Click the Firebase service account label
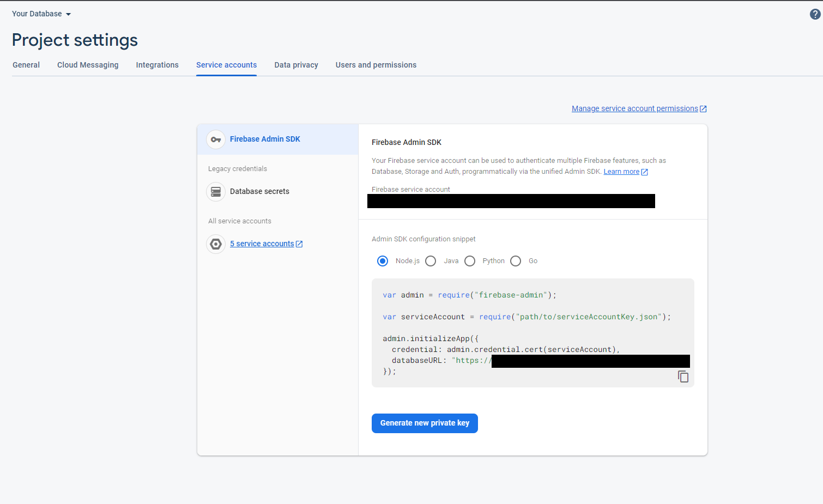The width and height of the screenshot is (823, 504). 411,190
